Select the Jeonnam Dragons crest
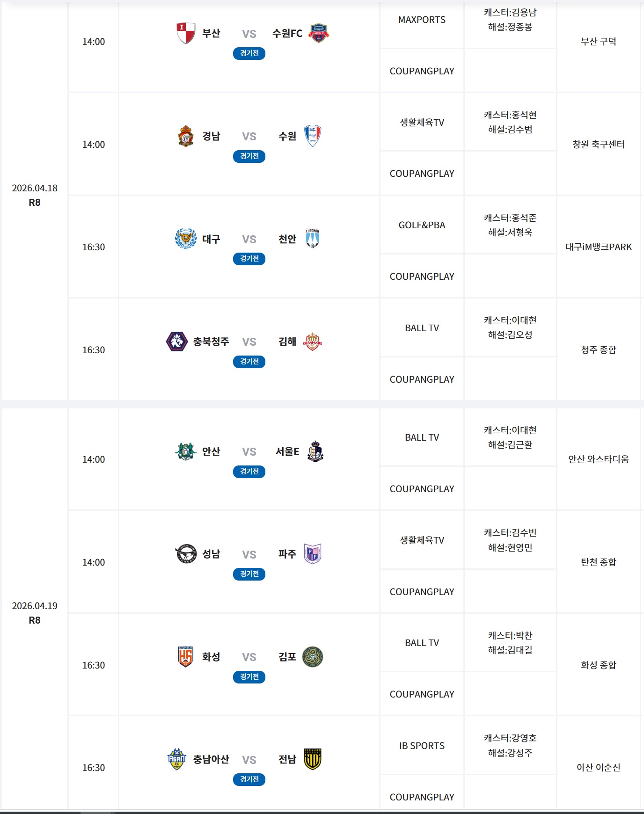Viewport: 644px width, 814px height. tap(313, 759)
